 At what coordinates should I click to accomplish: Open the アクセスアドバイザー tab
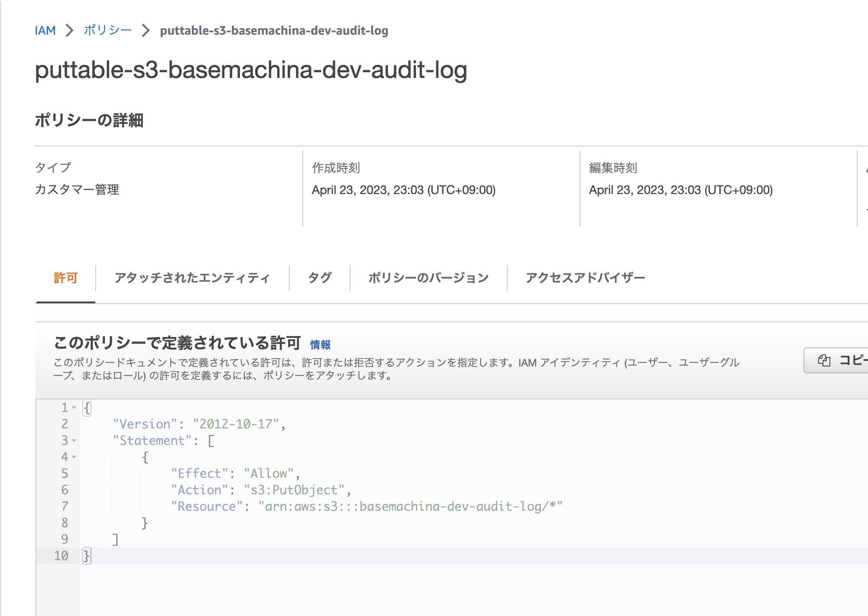coord(586,278)
